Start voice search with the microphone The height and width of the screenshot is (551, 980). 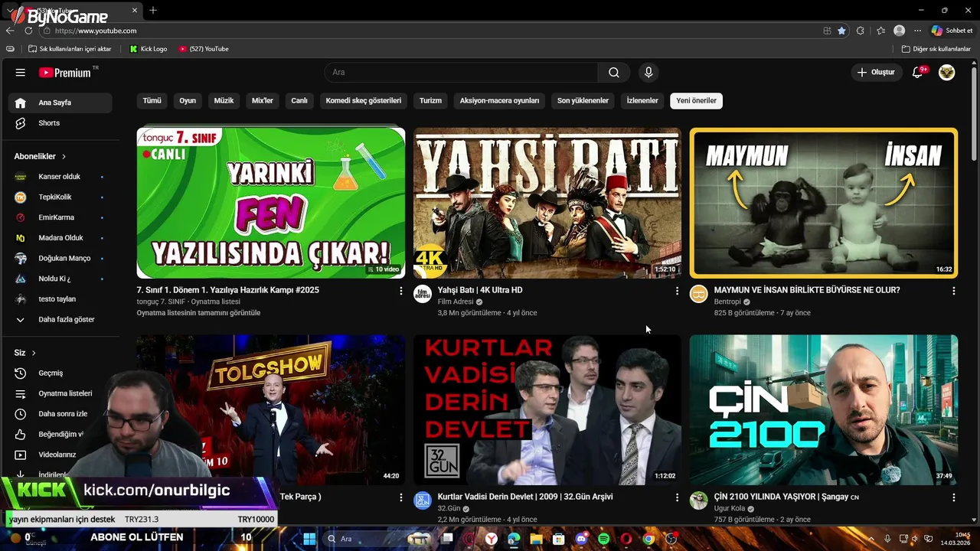[x=648, y=73]
